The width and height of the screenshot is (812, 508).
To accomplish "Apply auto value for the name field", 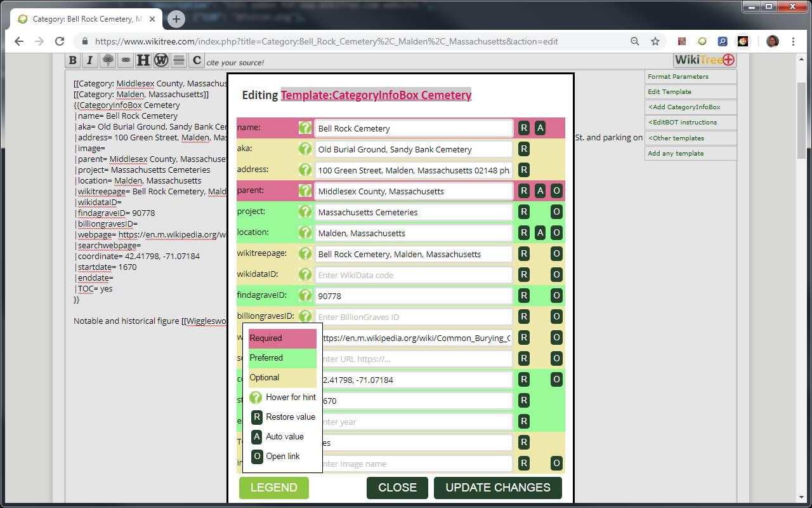I will click(x=540, y=128).
